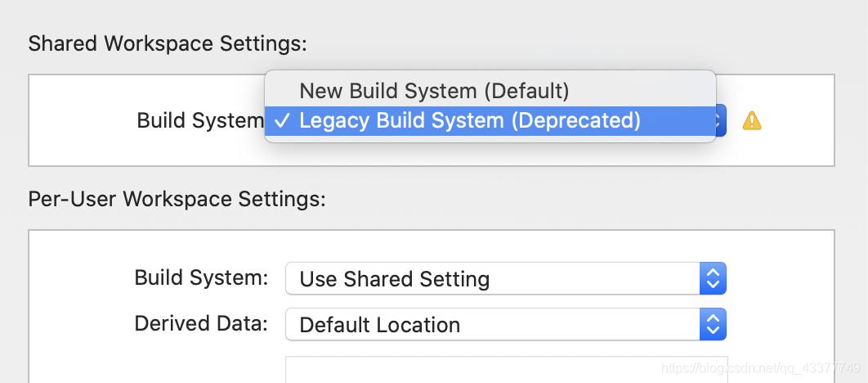Click blue chevron arrows on Use Shared Setting
868x383 pixels.
713,279
